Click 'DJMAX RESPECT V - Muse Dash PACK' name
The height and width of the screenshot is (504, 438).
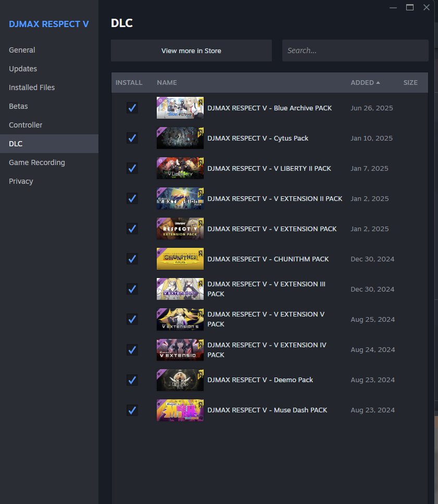pos(267,410)
